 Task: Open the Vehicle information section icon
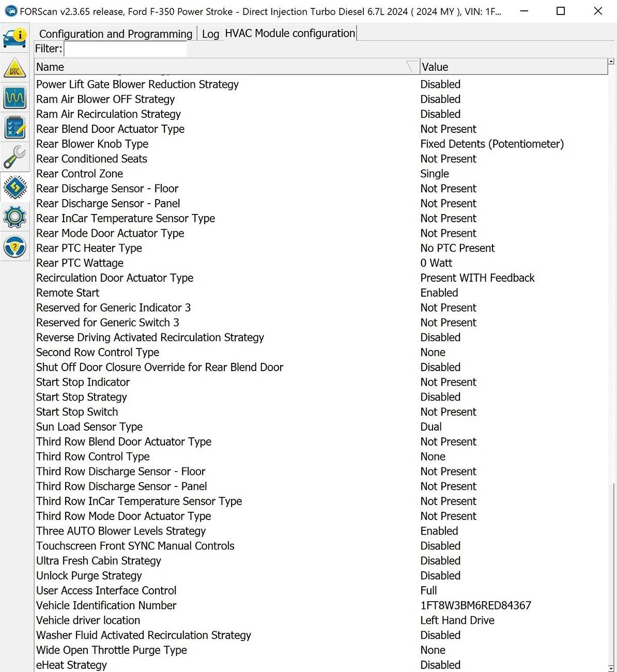15,38
